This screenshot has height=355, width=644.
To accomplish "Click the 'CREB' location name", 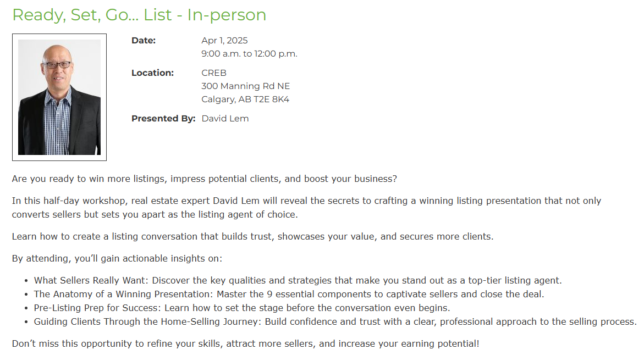I will click(x=213, y=73).
